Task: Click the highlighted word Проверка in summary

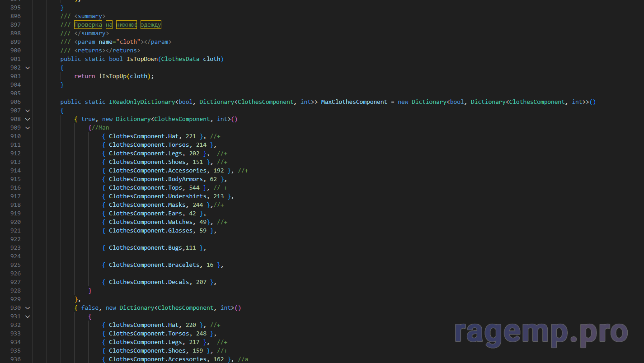Action: pos(88,25)
